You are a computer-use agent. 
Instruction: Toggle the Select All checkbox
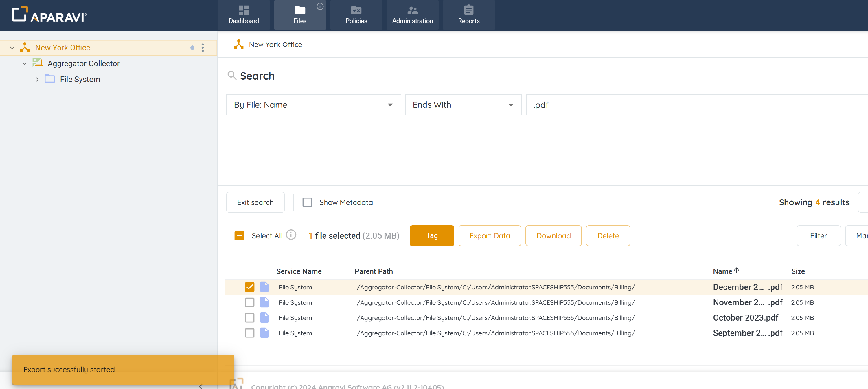(239, 235)
